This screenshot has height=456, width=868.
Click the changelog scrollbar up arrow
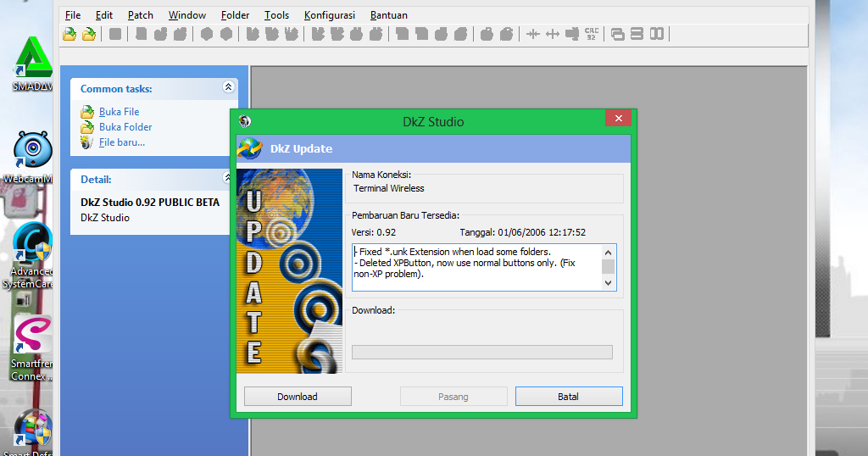pyautogui.click(x=608, y=253)
